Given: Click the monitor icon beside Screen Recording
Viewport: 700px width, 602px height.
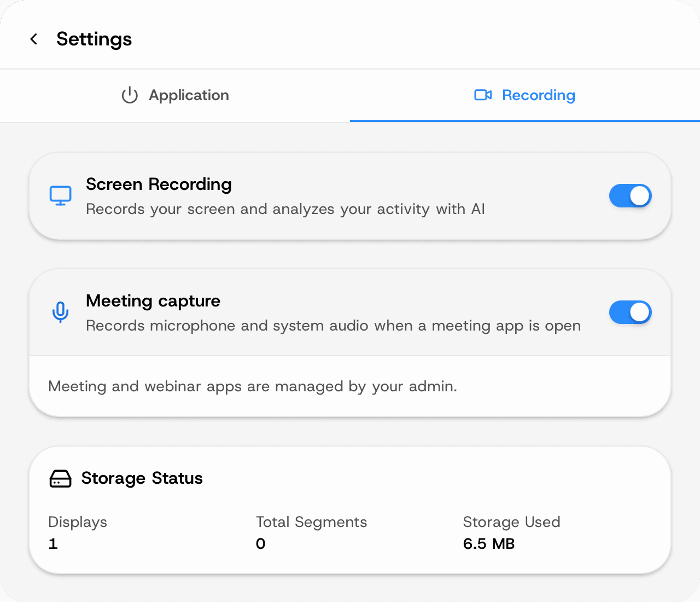Looking at the screenshot, I should point(61,196).
